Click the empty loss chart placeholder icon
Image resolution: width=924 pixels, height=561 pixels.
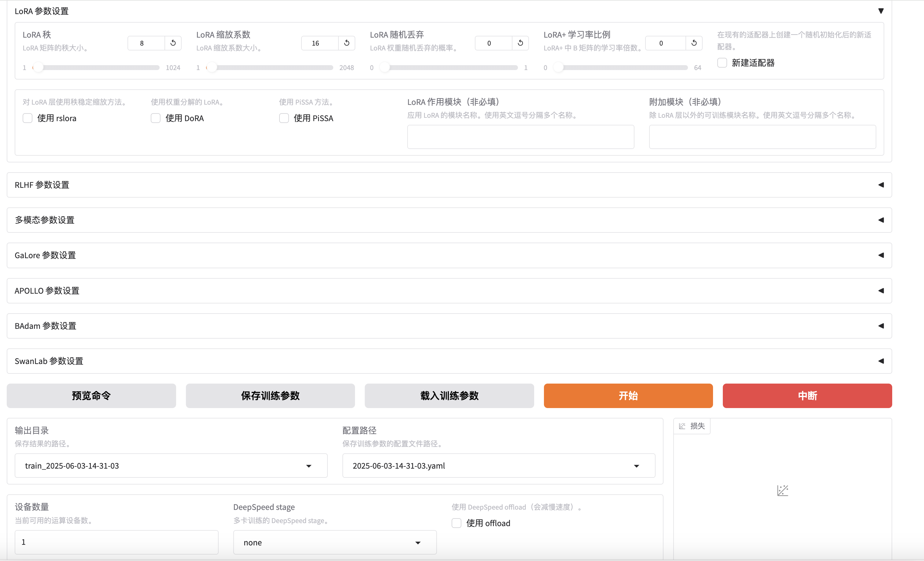click(x=783, y=490)
